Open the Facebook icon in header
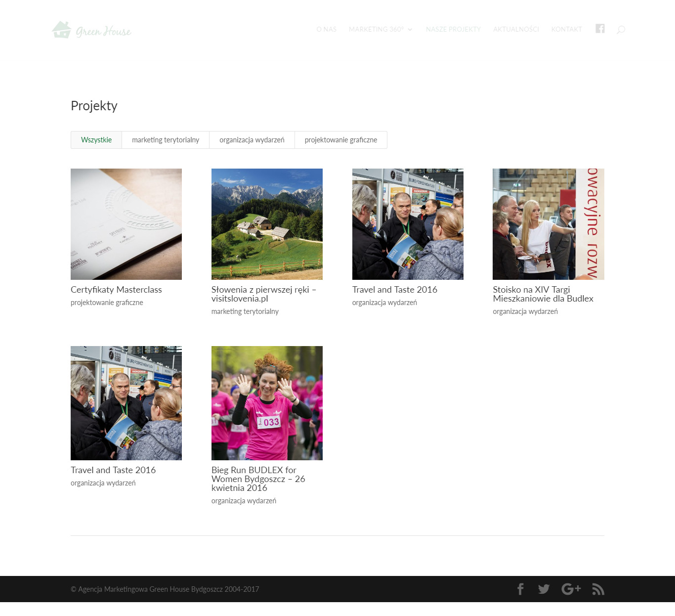 click(x=600, y=29)
